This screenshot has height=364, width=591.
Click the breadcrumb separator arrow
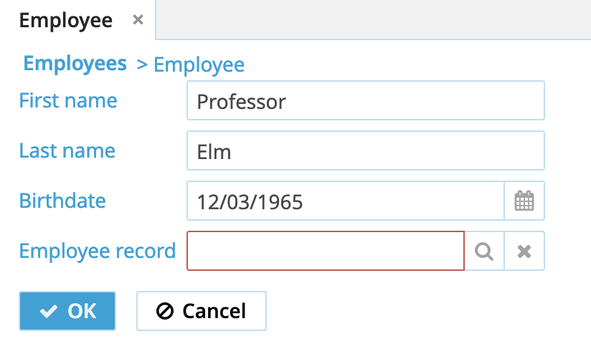[142, 65]
